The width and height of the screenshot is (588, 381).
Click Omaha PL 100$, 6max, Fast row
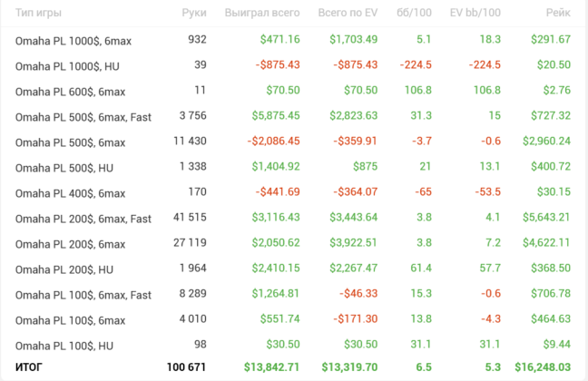pyautogui.click(x=294, y=294)
